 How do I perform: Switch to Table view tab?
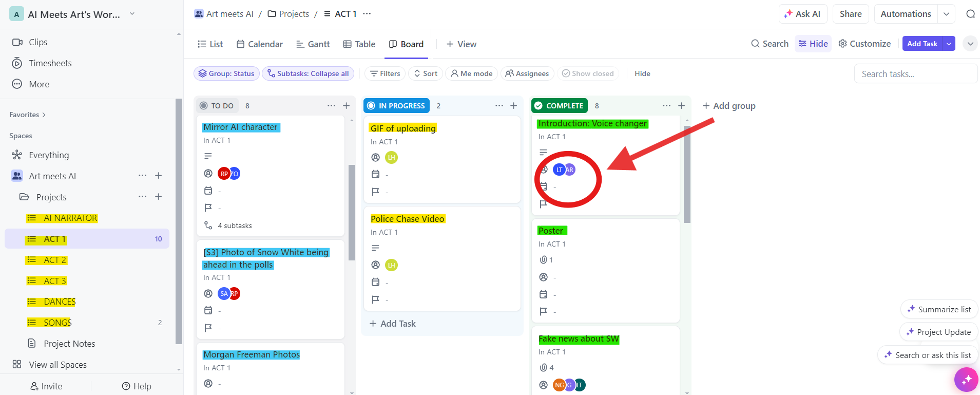point(359,44)
